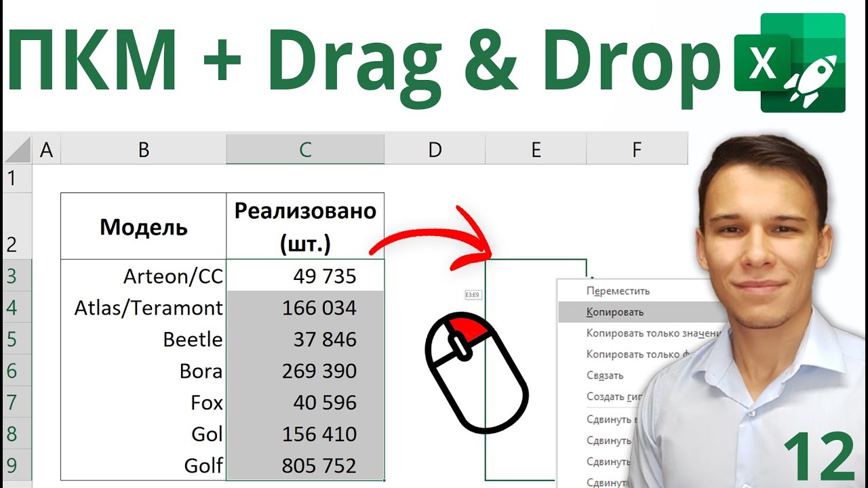Click cell with value 166 034

[305, 308]
